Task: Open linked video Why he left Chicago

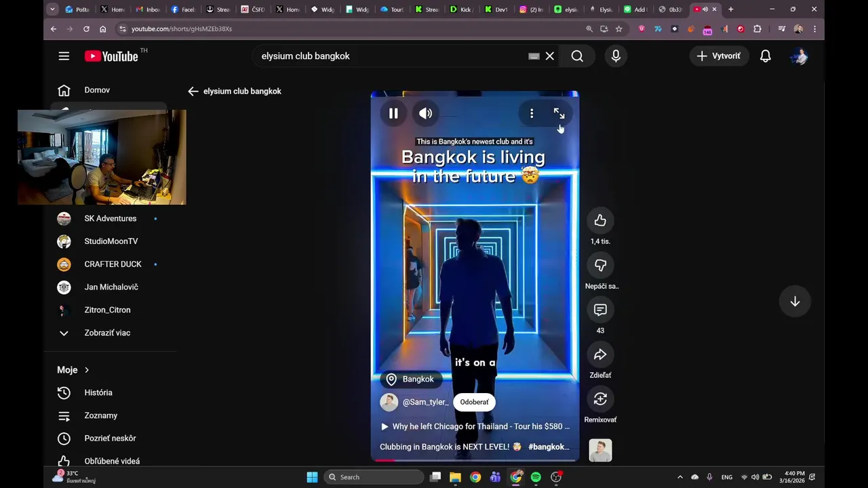Action: click(475, 426)
